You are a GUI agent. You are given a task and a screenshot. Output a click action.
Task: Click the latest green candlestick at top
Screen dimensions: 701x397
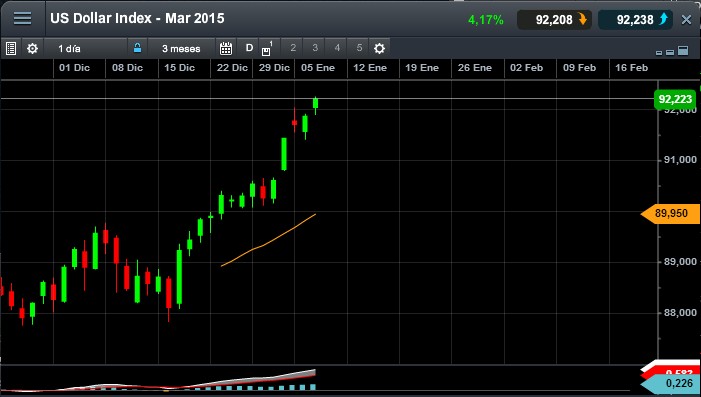[x=316, y=103]
